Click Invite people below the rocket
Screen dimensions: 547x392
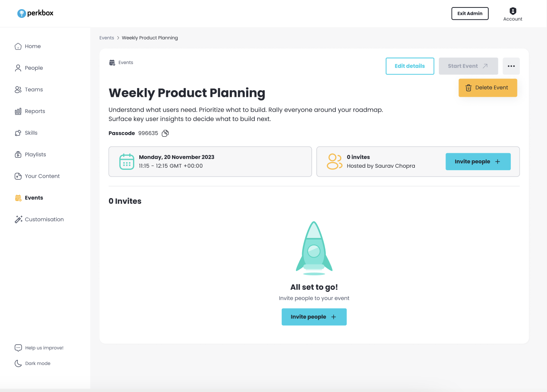point(314,317)
